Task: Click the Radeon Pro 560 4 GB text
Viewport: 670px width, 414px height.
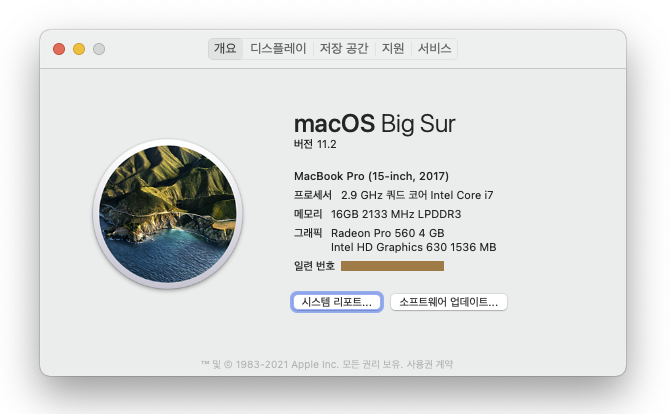Action: pyautogui.click(x=388, y=233)
